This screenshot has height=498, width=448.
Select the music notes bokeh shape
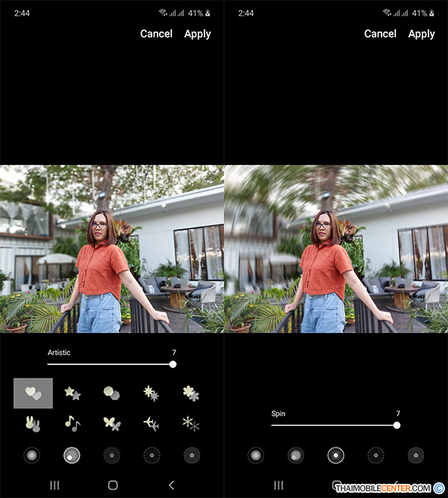point(72,424)
